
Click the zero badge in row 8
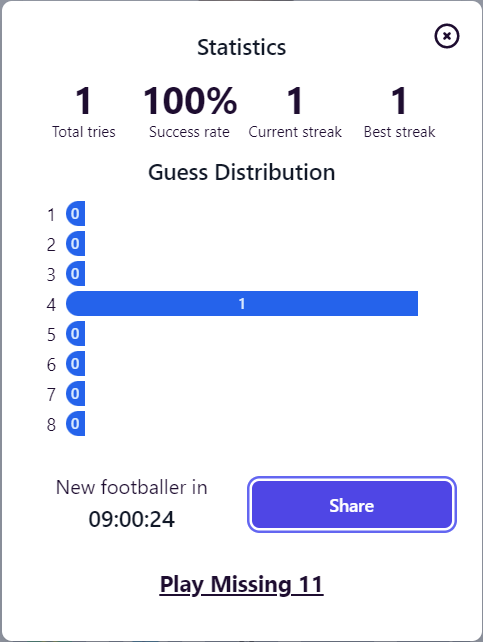(75, 423)
